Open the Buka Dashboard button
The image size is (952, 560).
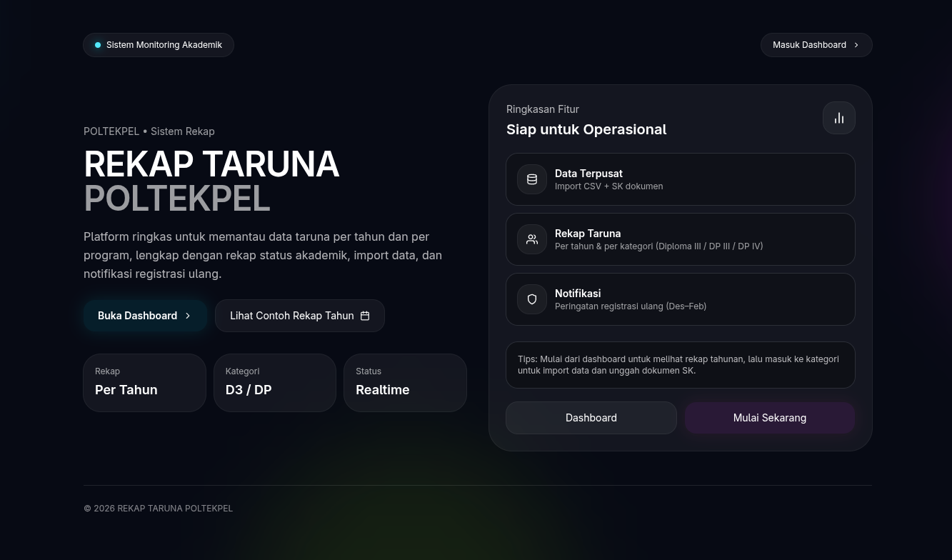coord(145,316)
